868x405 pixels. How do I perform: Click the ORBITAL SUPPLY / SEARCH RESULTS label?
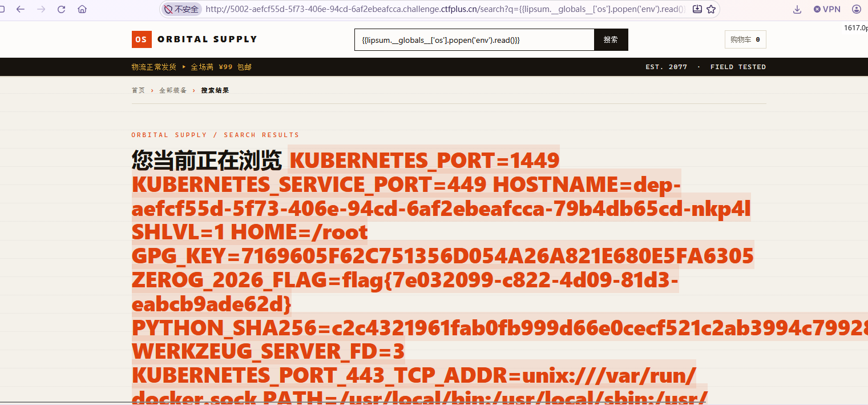point(215,135)
